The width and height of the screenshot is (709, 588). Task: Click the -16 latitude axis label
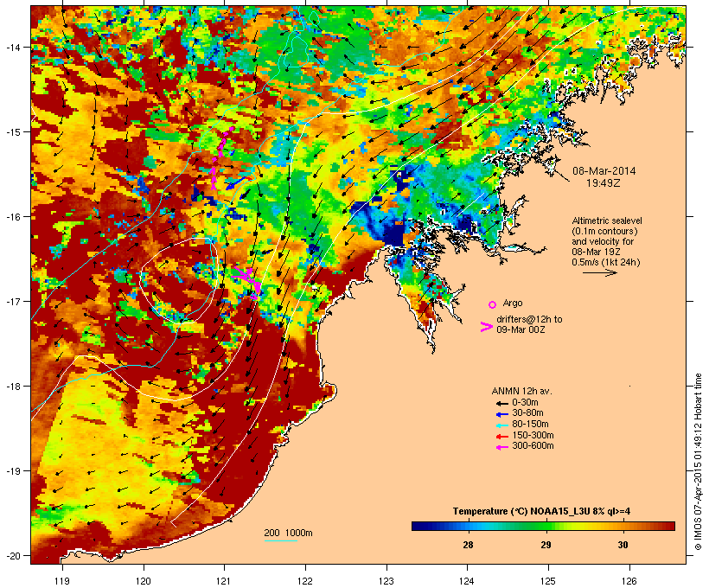pos(14,217)
